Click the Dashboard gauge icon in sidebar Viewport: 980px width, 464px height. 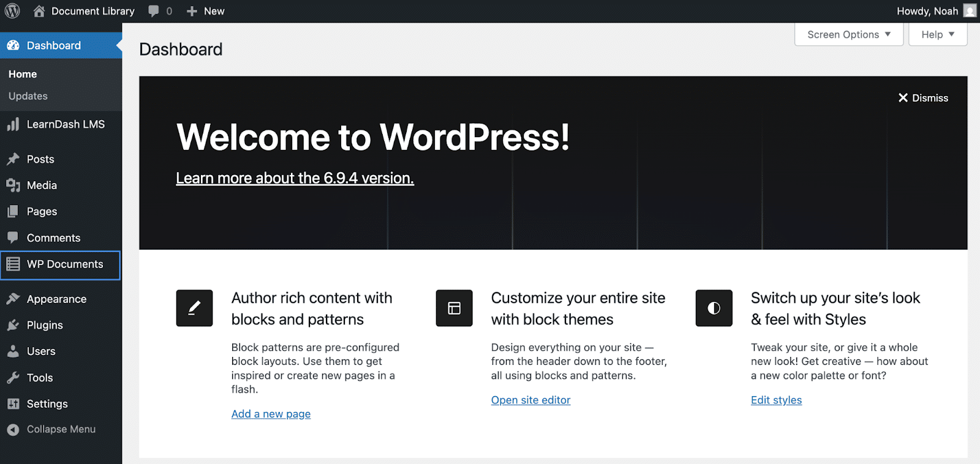click(x=13, y=45)
